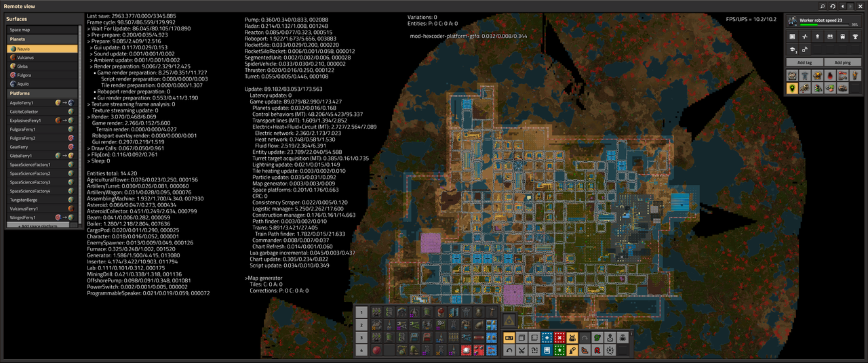868x363 pixels.
Task: Click the copy tool next to ALT button
Action: pos(521,337)
